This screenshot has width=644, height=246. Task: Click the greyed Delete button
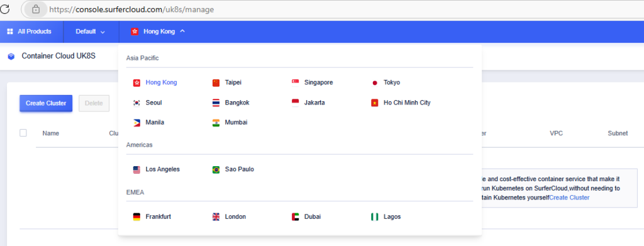[x=94, y=103]
